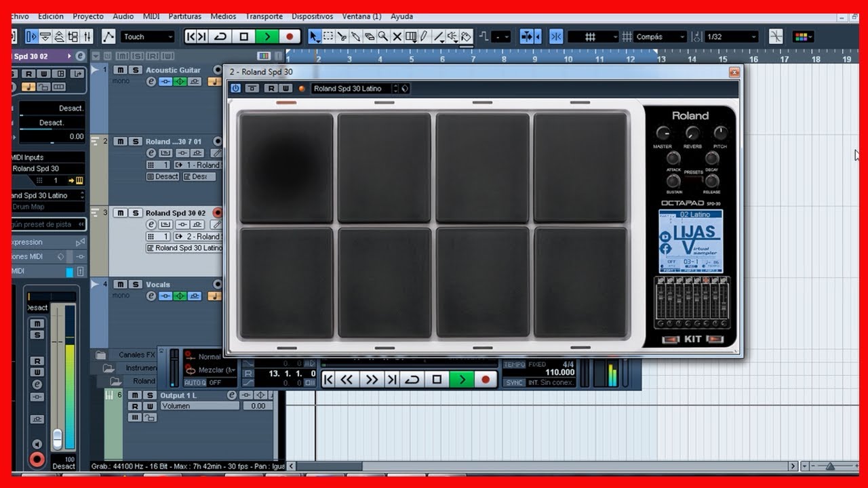
Task: Toggle plugin power bypass button
Action: click(x=235, y=88)
